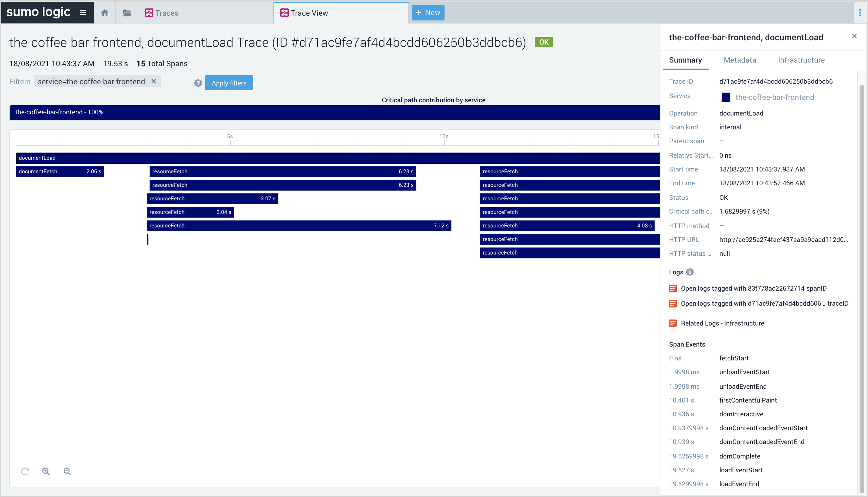The width and height of the screenshot is (868, 497).
Task: Open the Library folder icon
Action: pos(127,13)
